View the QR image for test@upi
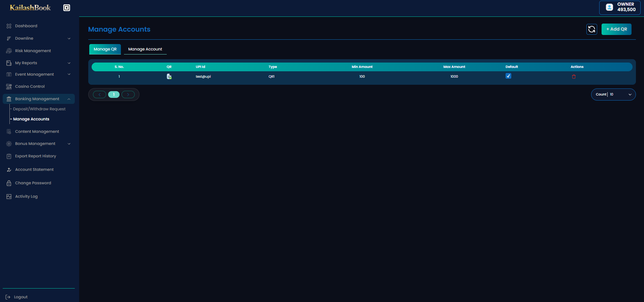The image size is (644, 302). (169, 77)
